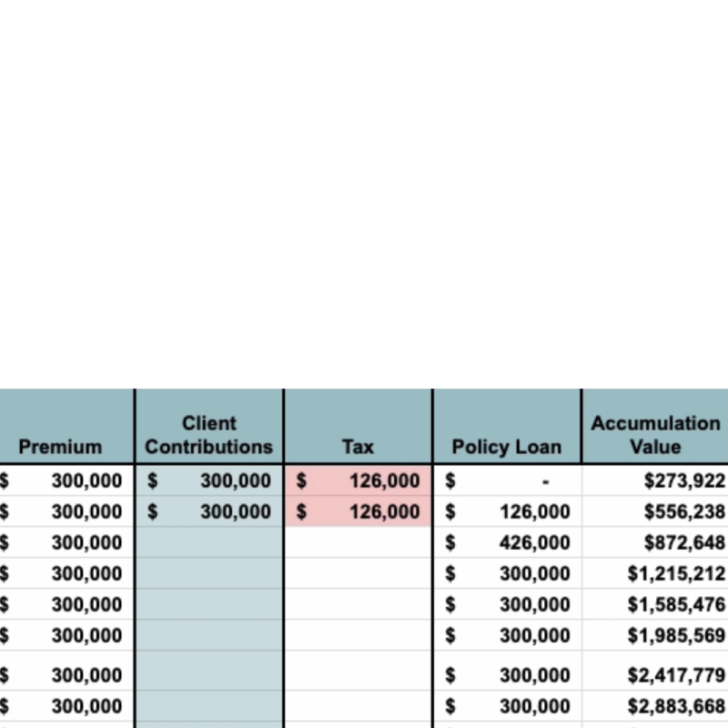
Task: Click Policy Loan 300,000 in the $1,585,476 row
Action: pos(507,604)
